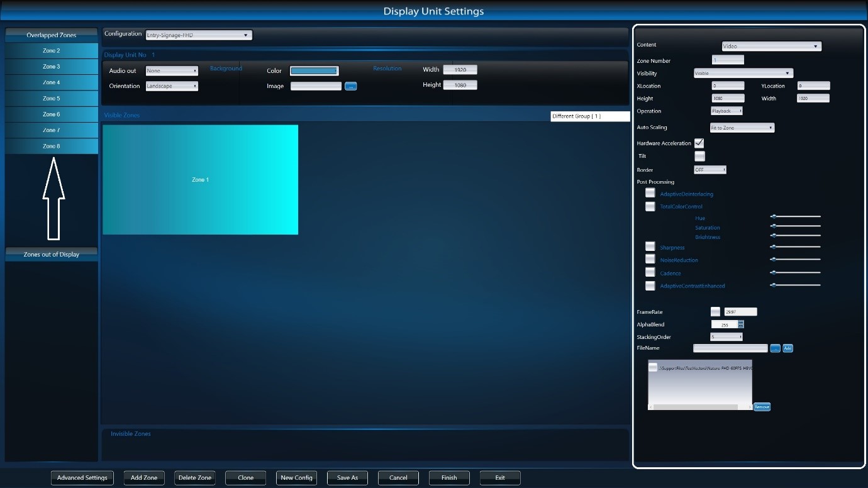Click the Cancel button

[x=398, y=478]
